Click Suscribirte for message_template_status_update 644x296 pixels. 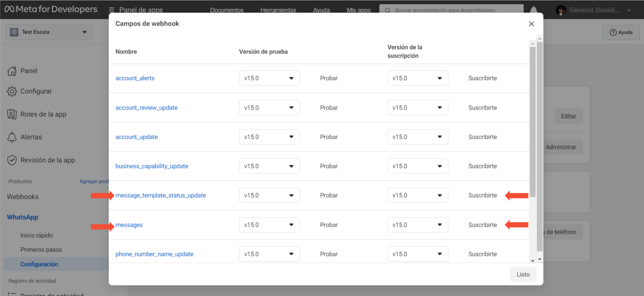(483, 195)
